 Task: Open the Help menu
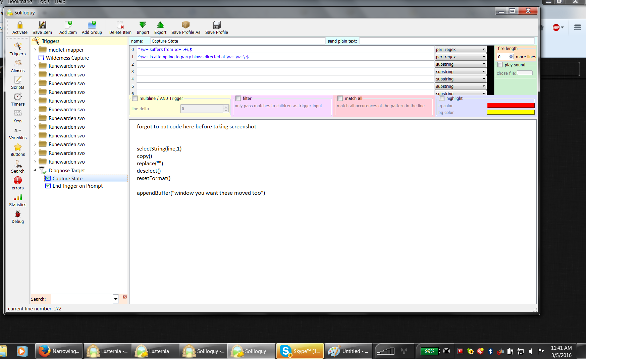coord(60,2)
